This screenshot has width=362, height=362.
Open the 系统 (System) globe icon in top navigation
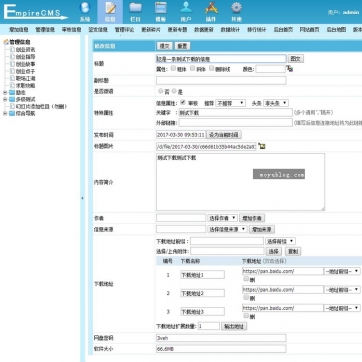pos(85,8)
